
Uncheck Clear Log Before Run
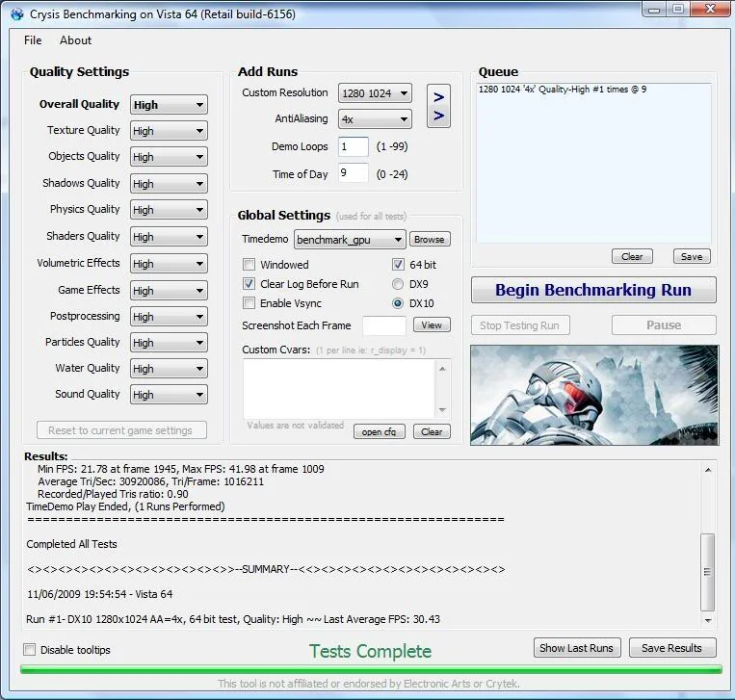(249, 284)
